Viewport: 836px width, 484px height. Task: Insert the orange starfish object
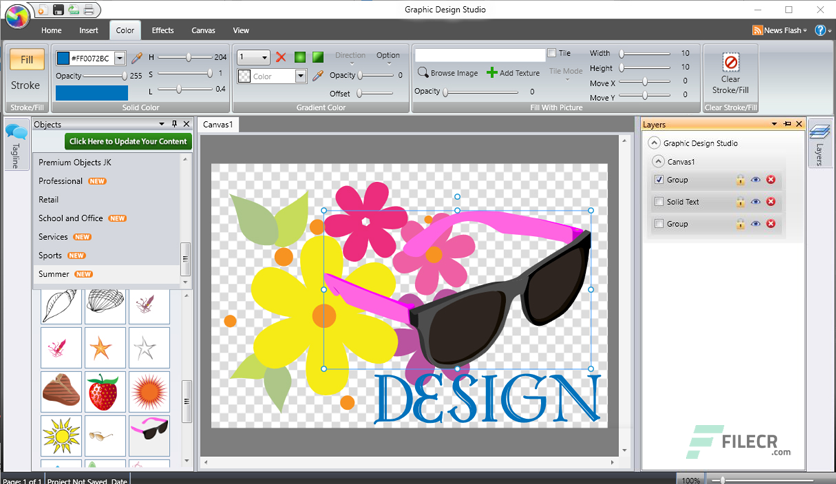(104, 348)
